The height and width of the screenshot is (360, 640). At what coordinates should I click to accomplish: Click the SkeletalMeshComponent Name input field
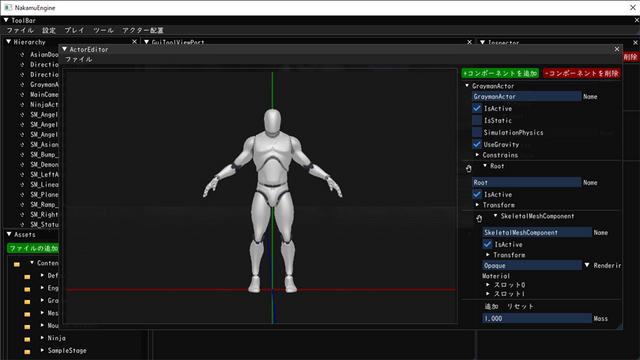[x=537, y=232]
